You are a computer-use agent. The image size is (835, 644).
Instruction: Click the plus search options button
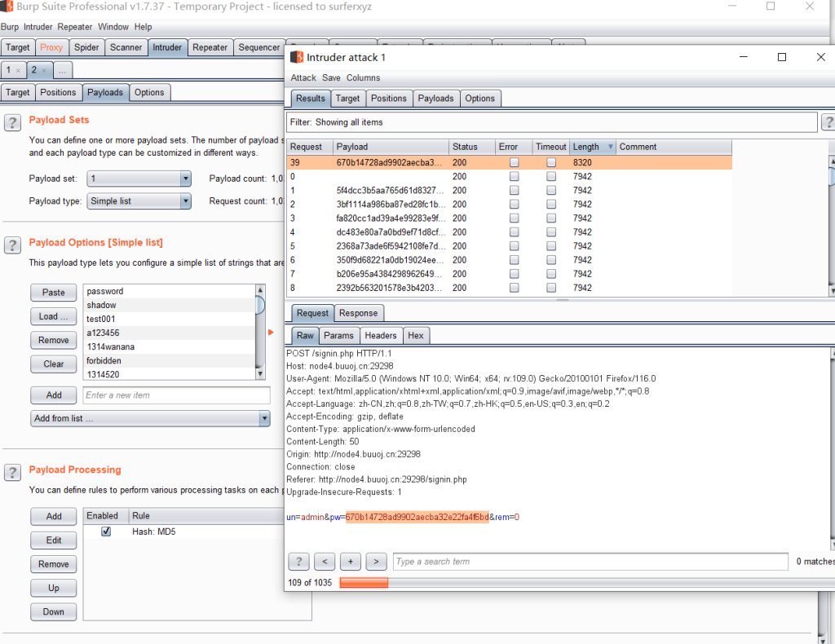[x=350, y=561]
